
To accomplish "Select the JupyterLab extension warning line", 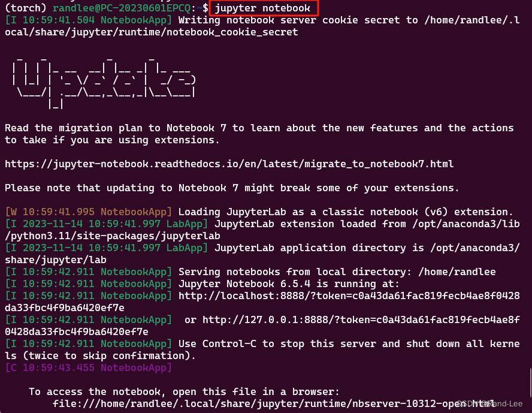I will click(264, 212).
